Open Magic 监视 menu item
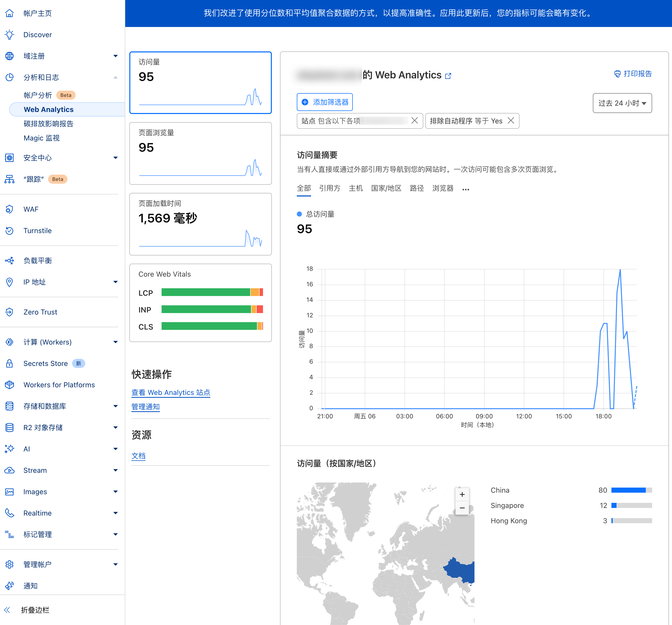 (41, 138)
